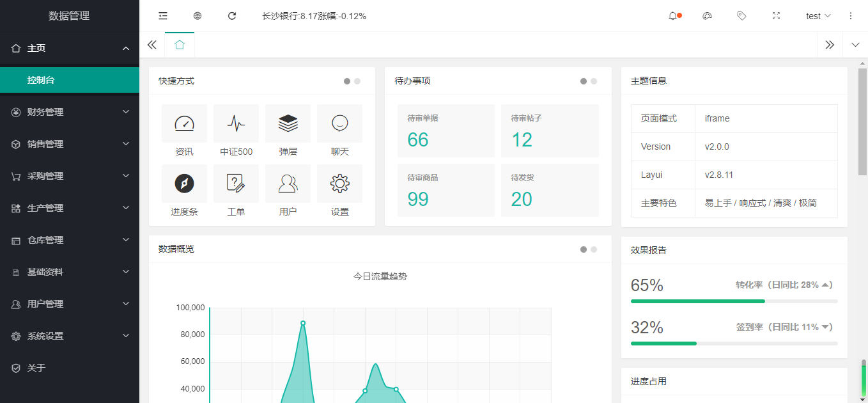Click the globe website icon
868x403 pixels.
click(198, 16)
